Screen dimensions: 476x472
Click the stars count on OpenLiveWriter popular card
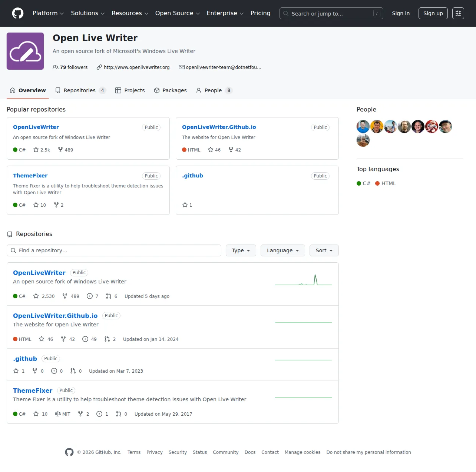(42, 150)
